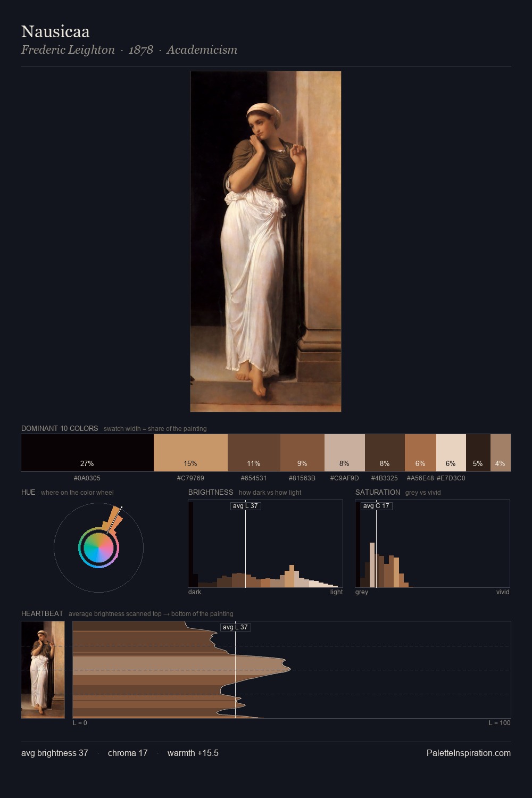This screenshot has width=532, height=798.
Task: Click 'swatch width = share of the painting' caption
Action: tap(155, 429)
